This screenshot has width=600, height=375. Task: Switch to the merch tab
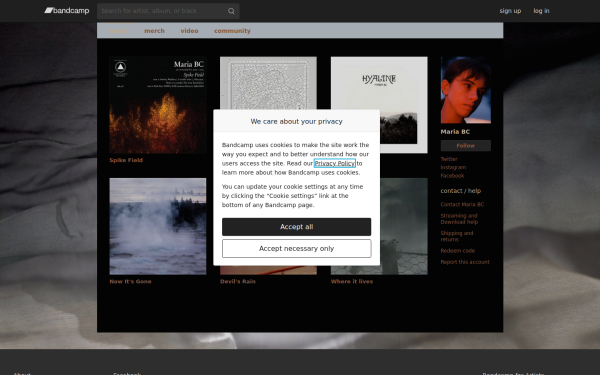[x=154, y=31]
